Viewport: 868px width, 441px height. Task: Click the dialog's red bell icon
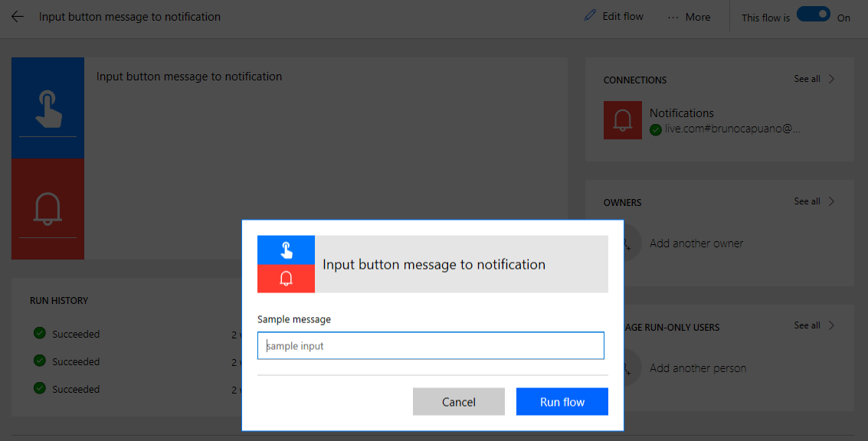point(286,279)
